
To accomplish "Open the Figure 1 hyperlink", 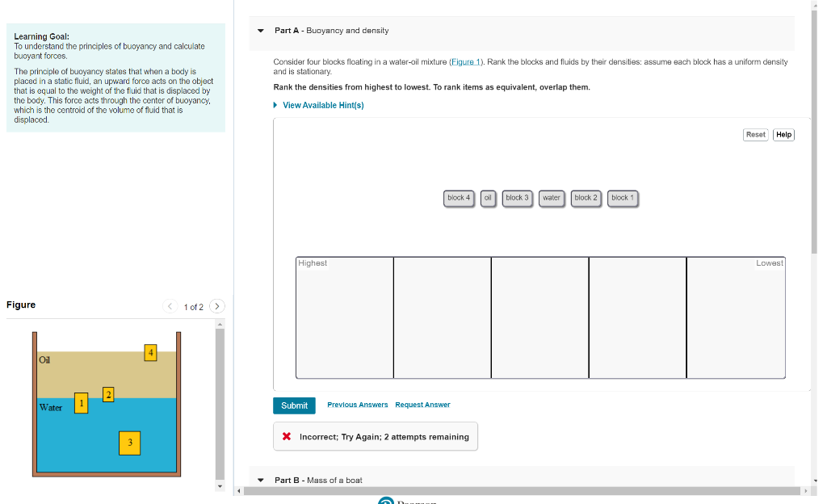I will [x=465, y=61].
